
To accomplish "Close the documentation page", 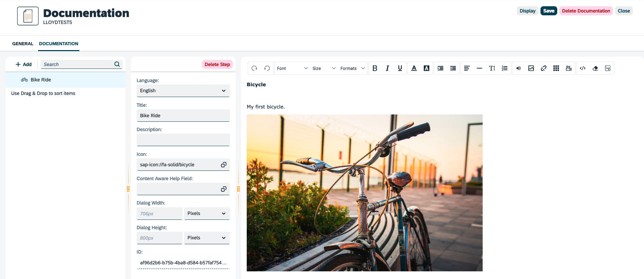I will 624,11.
